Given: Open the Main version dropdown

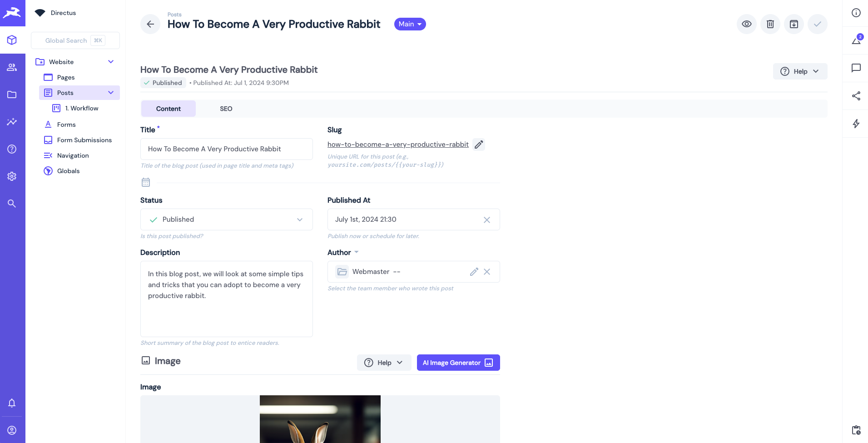Looking at the screenshot, I should [x=410, y=24].
